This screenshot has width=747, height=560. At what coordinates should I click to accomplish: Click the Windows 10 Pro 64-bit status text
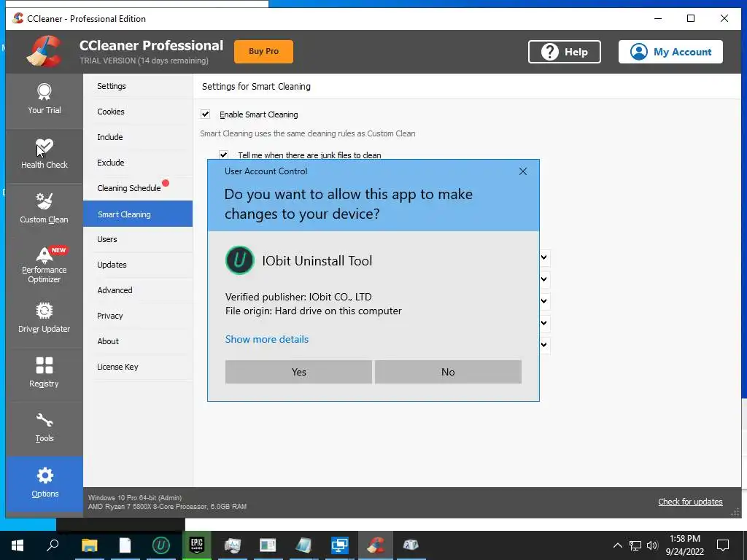pyautogui.click(x=135, y=497)
